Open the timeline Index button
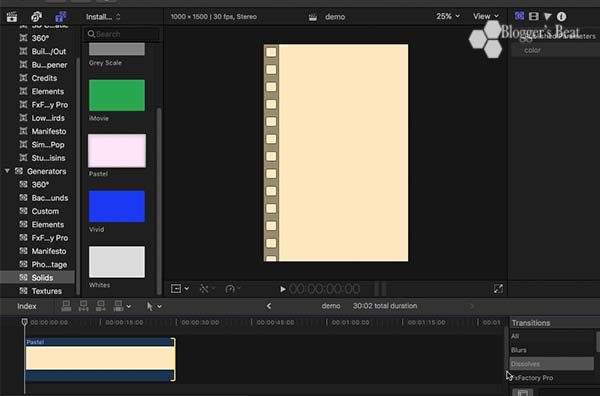This screenshot has height=396, width=600. [27, 306]
